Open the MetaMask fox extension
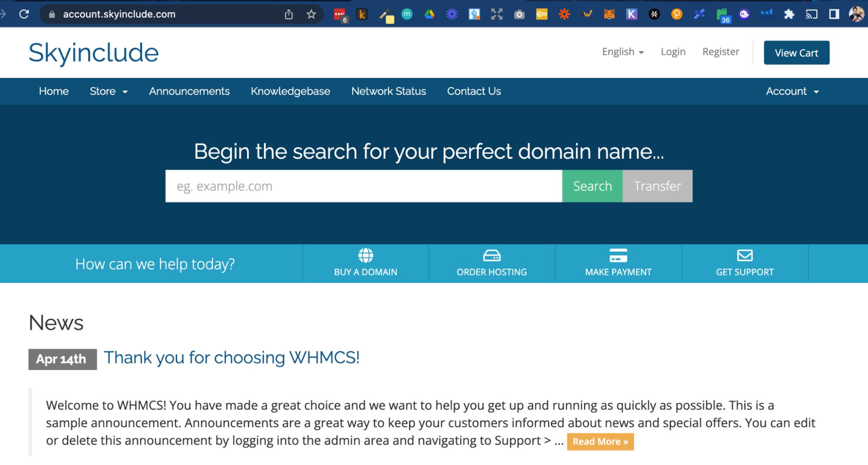 (x=609, y=14)
